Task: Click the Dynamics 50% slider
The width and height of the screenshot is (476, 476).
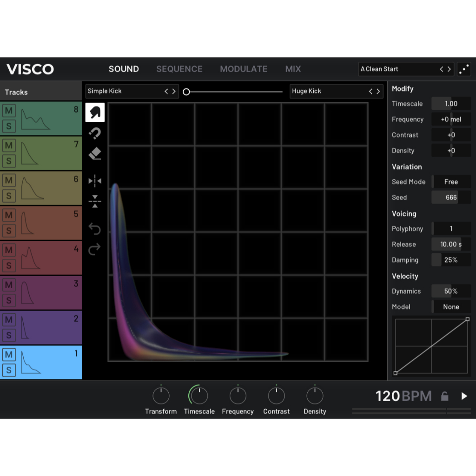Action: (451, 291)
